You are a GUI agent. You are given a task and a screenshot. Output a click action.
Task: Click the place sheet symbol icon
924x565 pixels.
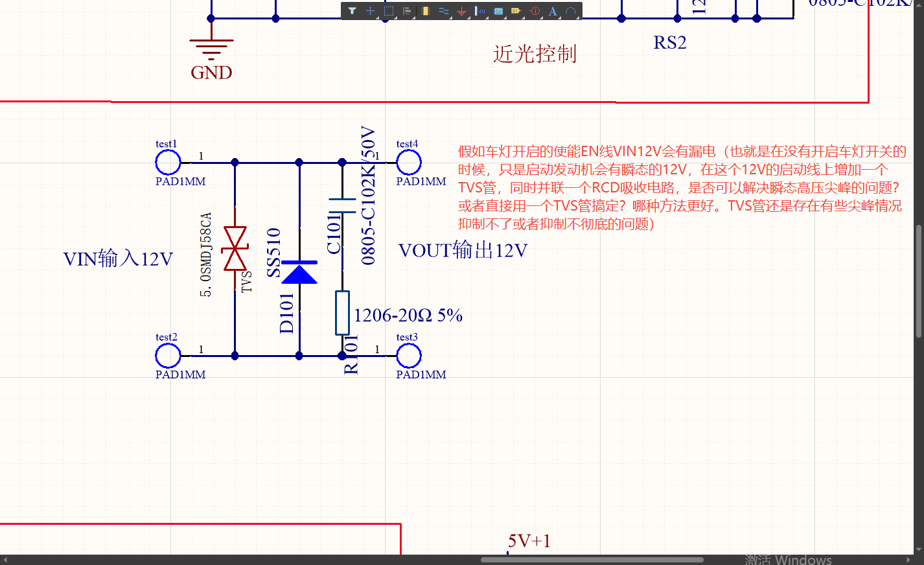[498, 11]
